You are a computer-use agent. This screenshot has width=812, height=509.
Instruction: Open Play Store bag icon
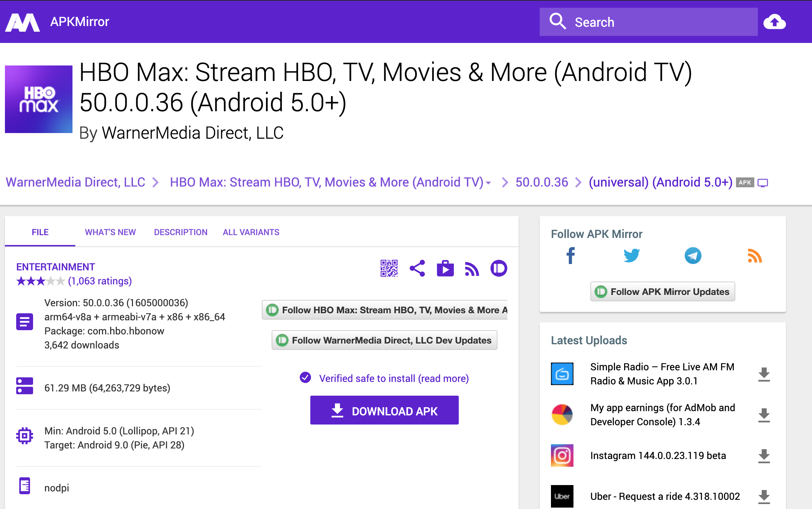445,269
